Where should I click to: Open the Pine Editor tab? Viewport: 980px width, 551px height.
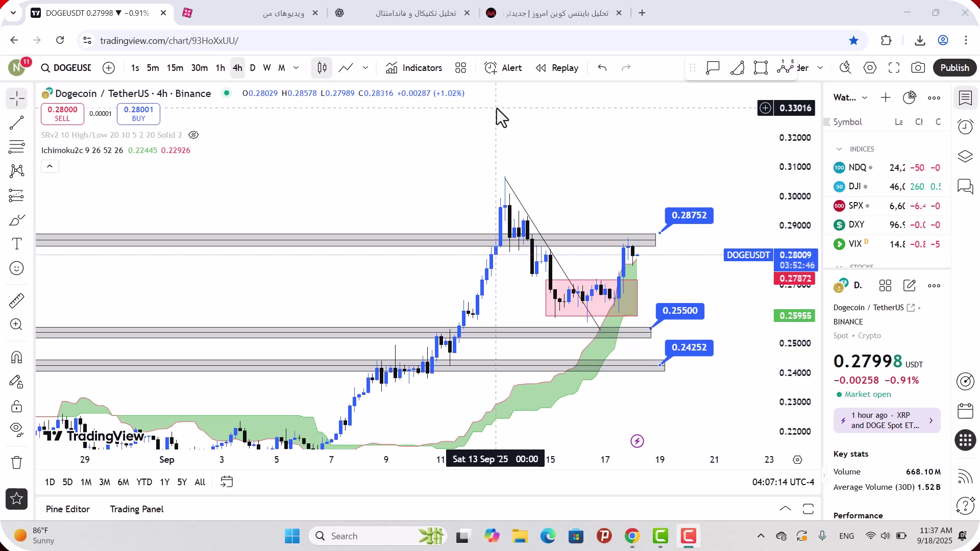(x=68, y=509)
